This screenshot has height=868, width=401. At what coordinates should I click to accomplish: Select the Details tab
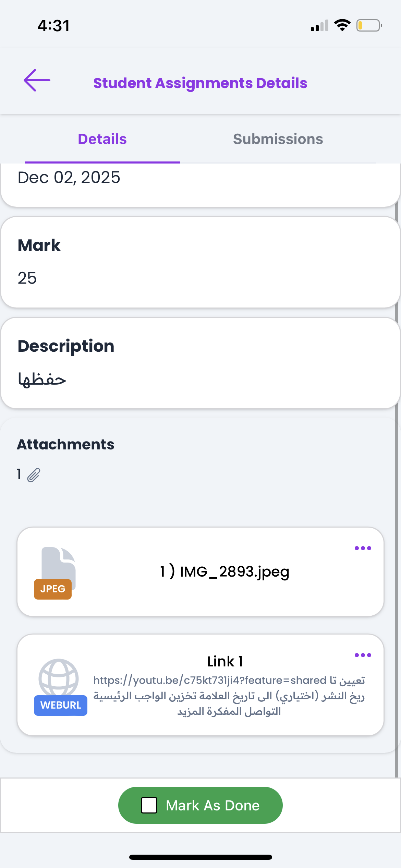click(x=102, y=139)
